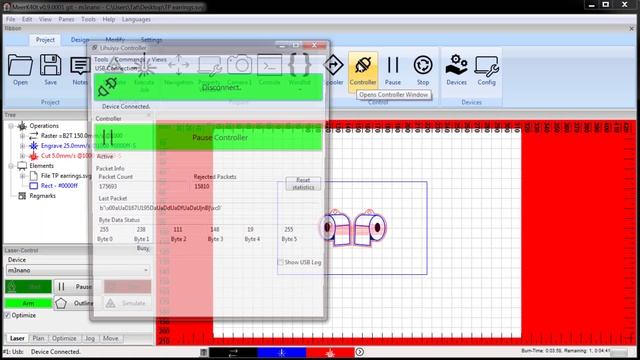This screenshot has height=360, width=640.
Task: Click the Reset statistics button
Action: [303, 184]
